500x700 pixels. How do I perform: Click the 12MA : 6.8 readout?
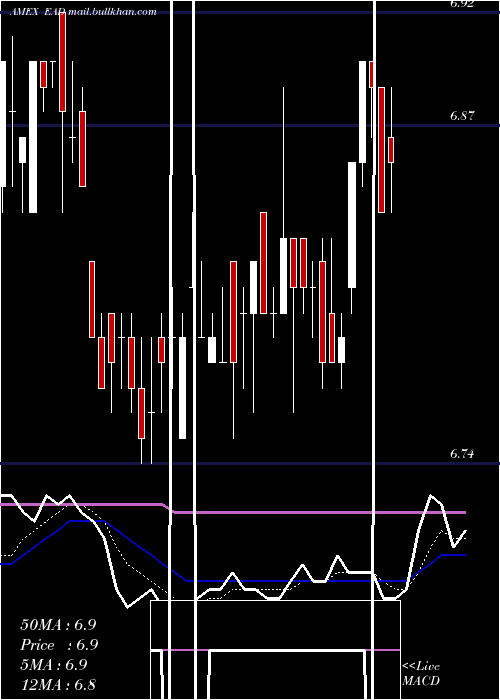tap(58, 685)
